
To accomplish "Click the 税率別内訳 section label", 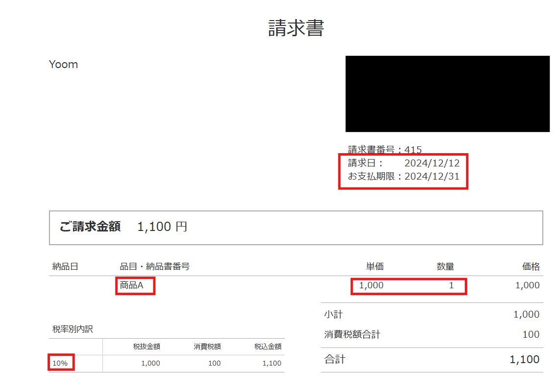I will pos(73,329).
